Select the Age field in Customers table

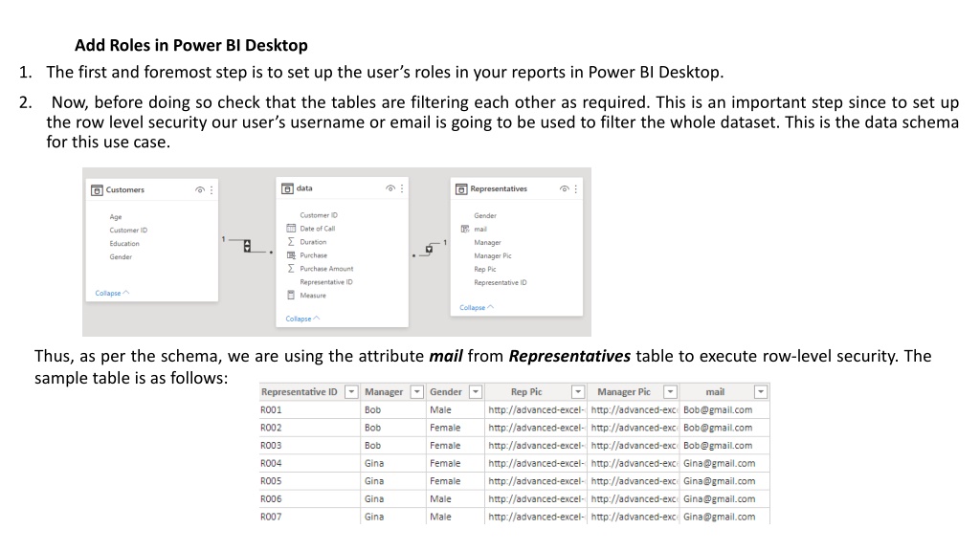coord(116,217)
